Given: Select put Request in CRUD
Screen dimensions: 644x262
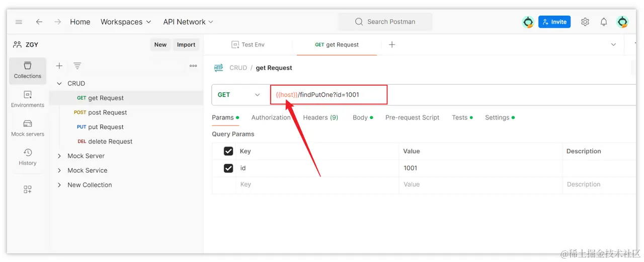Looking at the screenshot, I should click(x=126, y=127).
